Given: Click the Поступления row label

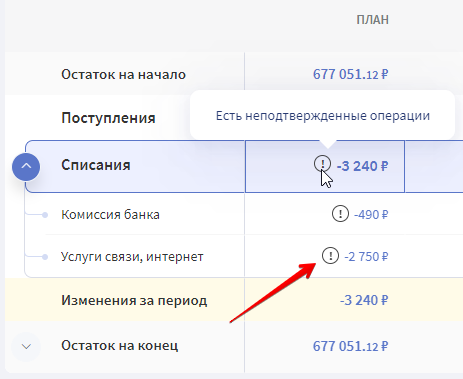Looking at the screenshot, I should [x=108, y=118].
